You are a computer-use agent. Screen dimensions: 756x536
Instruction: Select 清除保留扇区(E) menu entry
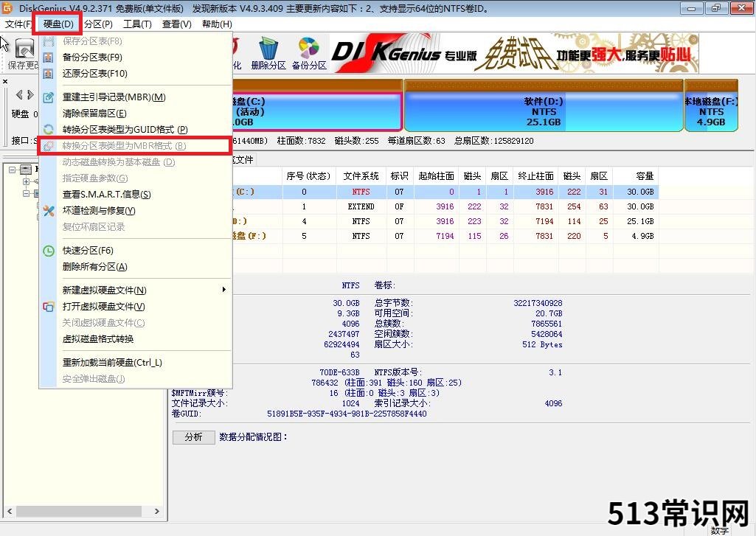pyautogui.click(x=135, y=114)
